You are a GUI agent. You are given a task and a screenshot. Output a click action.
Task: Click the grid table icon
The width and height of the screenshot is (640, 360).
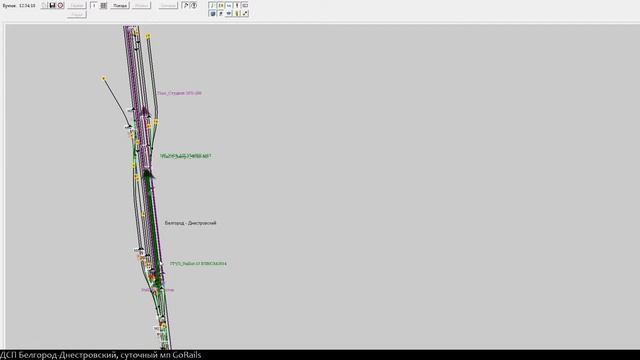[x=104, y=5]
